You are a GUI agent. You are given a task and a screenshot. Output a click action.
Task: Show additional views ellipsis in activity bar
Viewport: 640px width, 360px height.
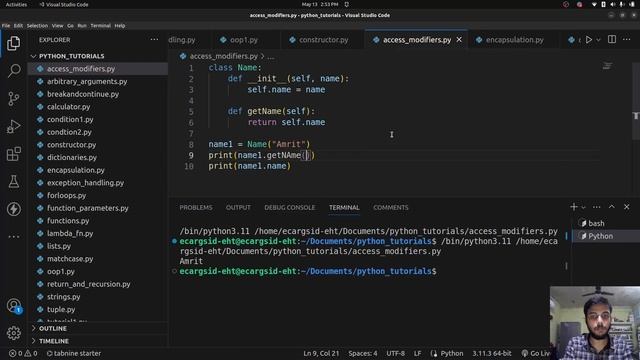coord(13,236)
